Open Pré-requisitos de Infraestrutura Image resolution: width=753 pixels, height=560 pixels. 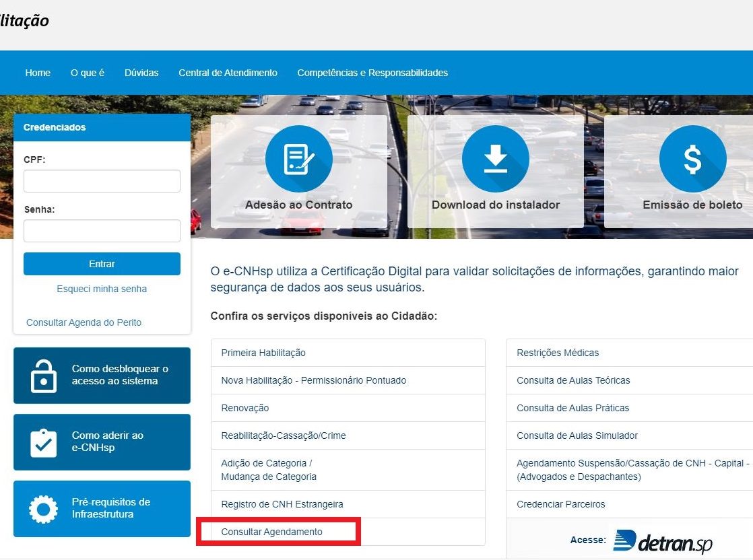[x=102, y=509]
